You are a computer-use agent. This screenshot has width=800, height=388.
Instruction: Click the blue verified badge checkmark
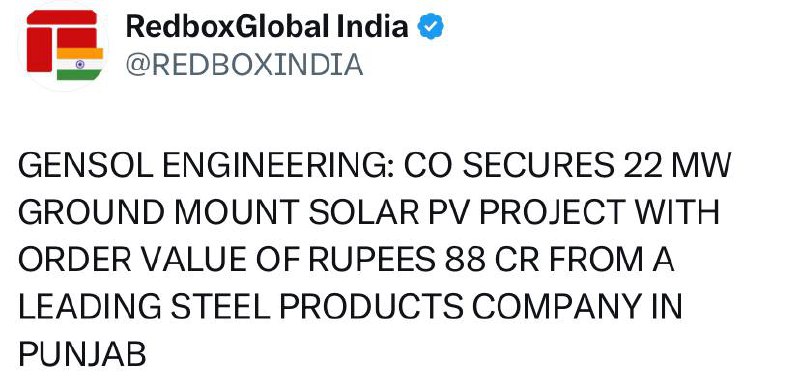click(x=431, y=27)
